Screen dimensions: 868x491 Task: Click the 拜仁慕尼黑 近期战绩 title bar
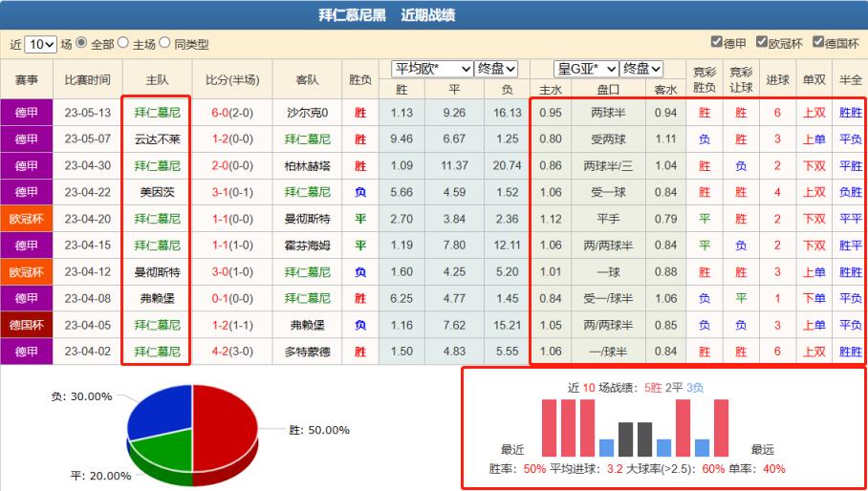[434, 15]
